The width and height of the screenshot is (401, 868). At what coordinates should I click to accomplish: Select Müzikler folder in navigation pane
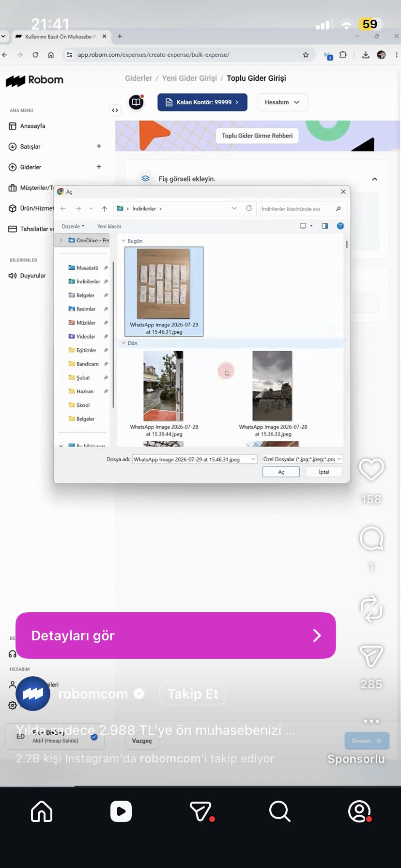point(86,323)
